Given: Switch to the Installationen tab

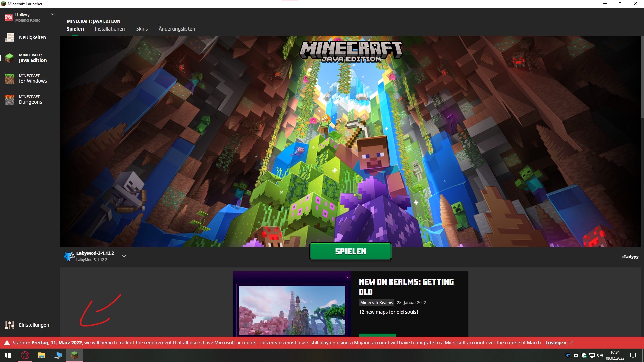Looking at the screenshot, I should pos(110,29).
